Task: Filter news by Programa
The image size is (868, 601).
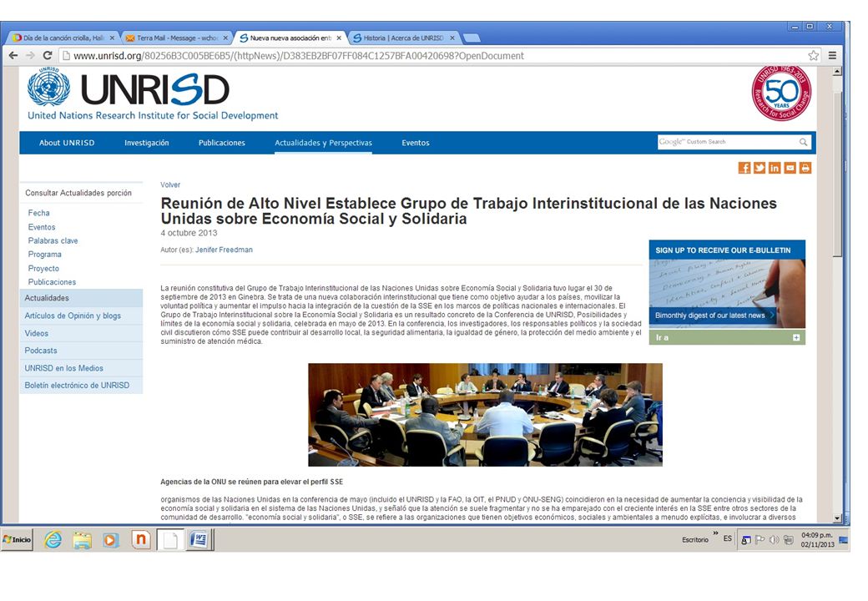Action: (45, 255)
